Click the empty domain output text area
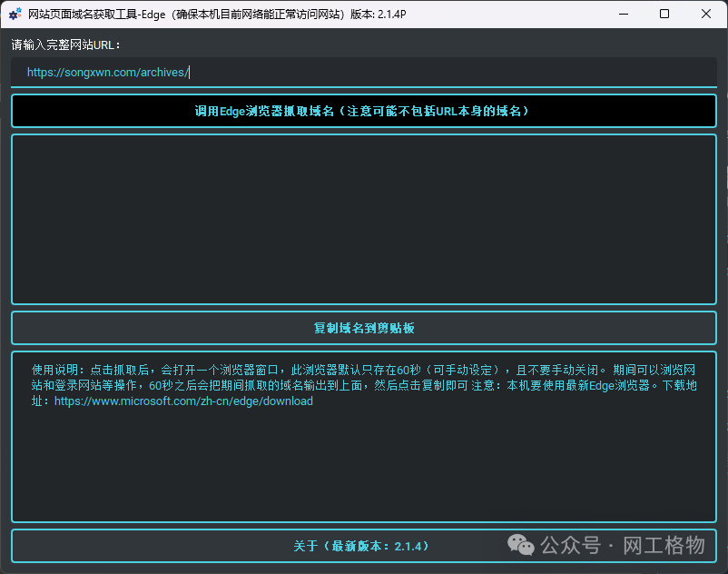Image resolution: width=728 pixels, height=574 pixels. pos(363,219)
